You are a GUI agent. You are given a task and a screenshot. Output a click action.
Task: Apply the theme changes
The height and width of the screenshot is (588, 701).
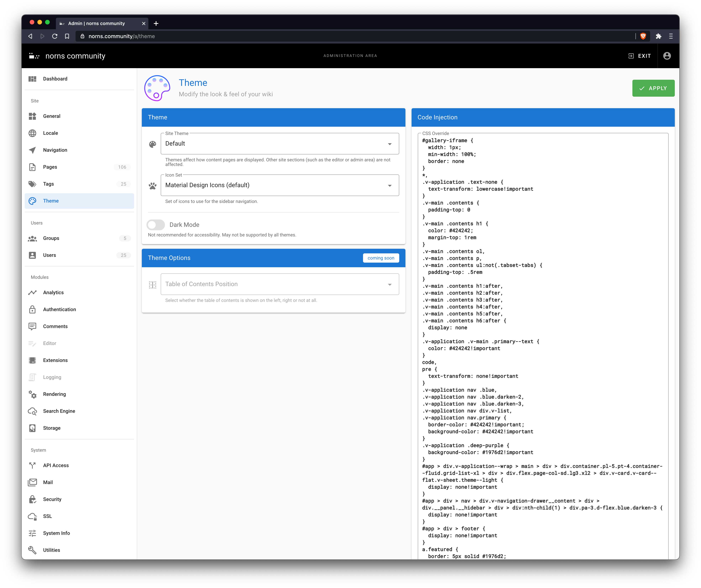pyautogui.click(x=653, y=88)
